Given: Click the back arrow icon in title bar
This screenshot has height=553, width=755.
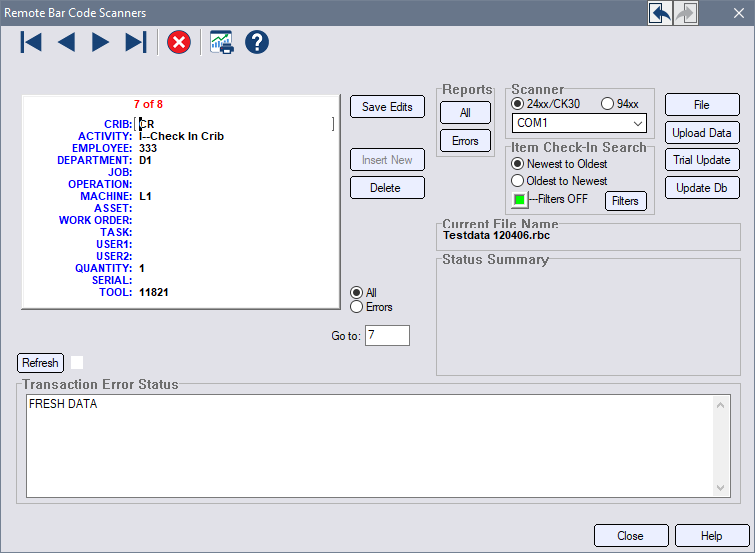Looking at the screenshot, I should (660, 13).
